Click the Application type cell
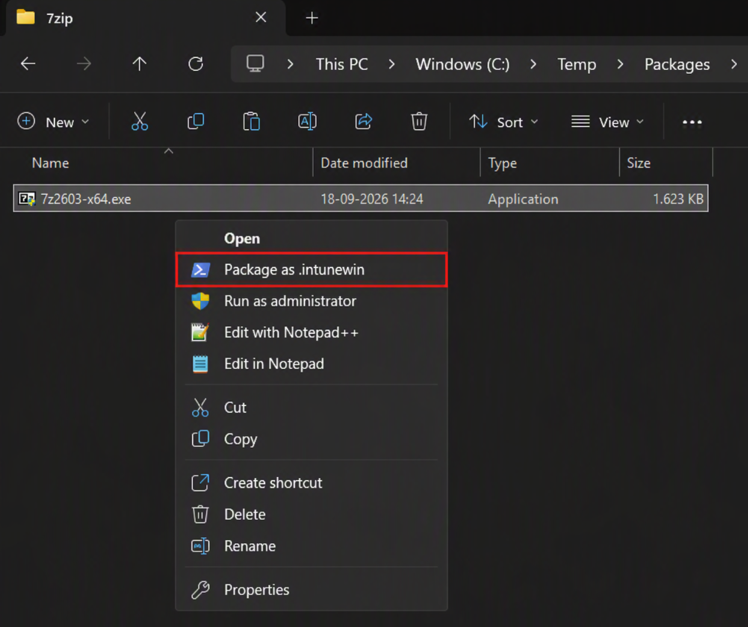Image resolution: width=748 pixels, height=627 pixels. click(x=523, y=199)
